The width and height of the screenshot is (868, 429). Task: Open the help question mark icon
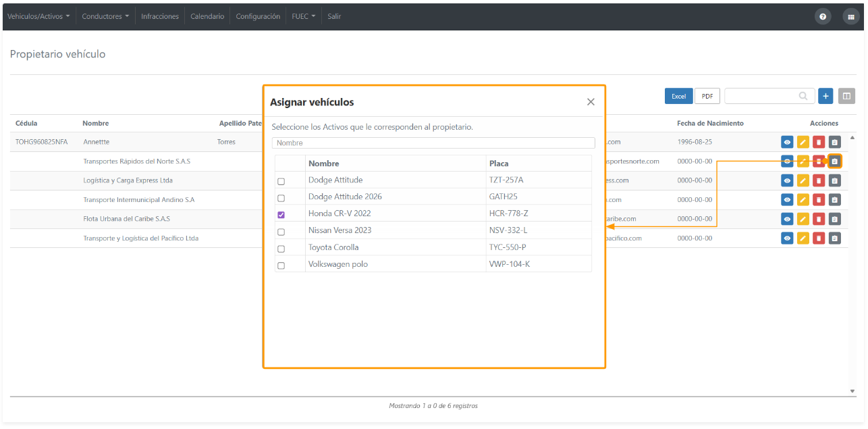coord(822,17)
